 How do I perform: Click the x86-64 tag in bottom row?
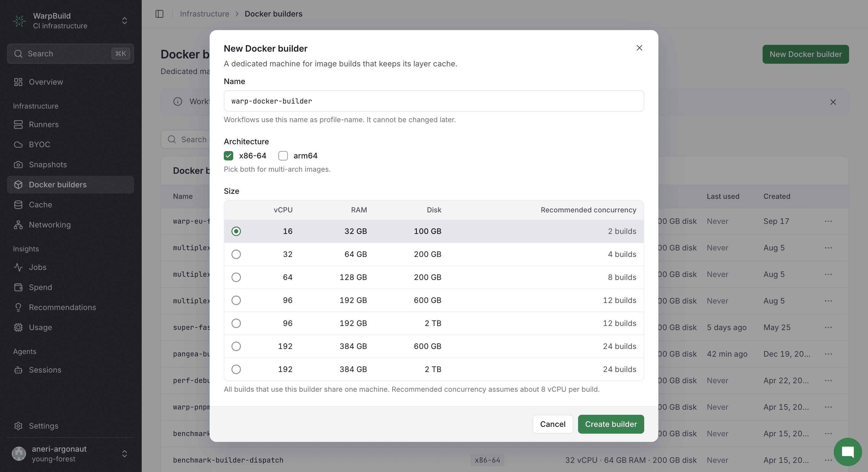click(x=487, y=460)
